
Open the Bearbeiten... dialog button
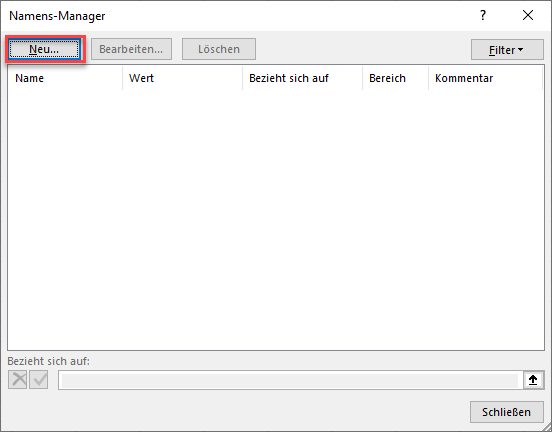tap(131, 49)
